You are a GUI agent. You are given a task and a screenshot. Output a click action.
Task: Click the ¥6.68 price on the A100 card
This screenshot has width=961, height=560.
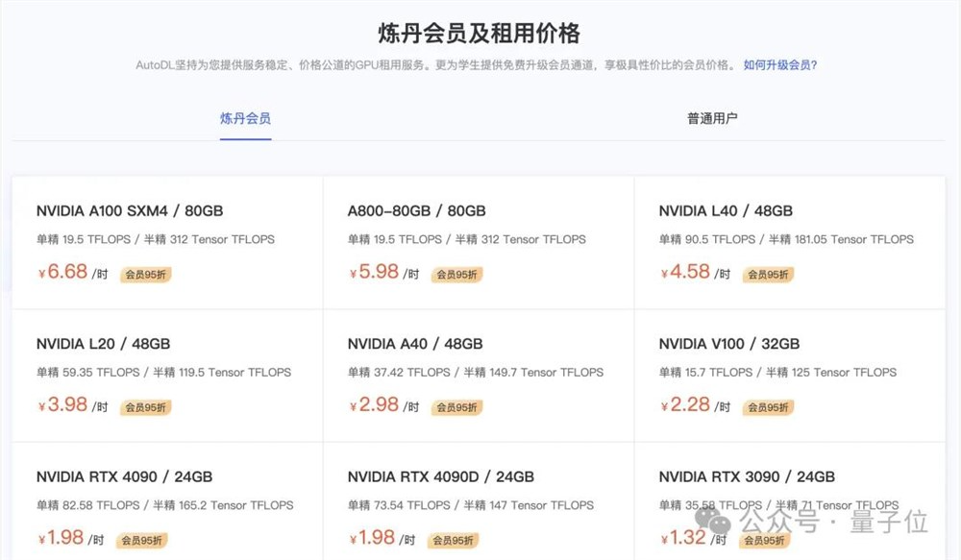(63, 272)
